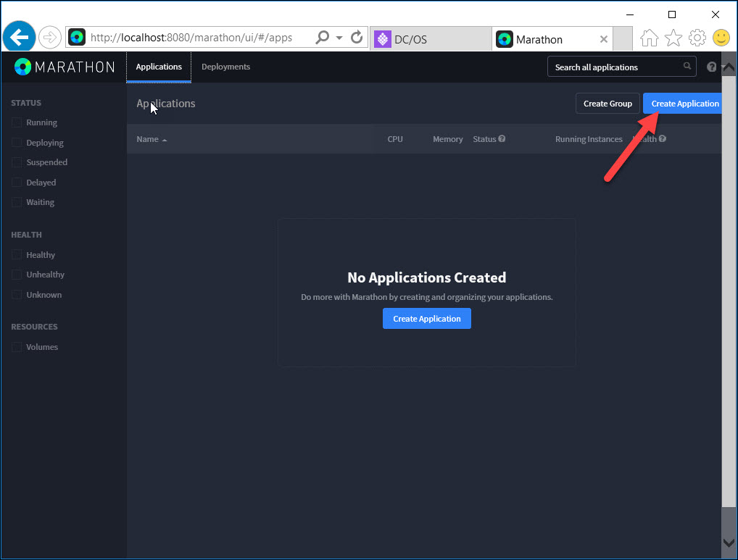This screenshot has width=738, height=560.
Task: Enable the Waiting status filter
Action: point(17,202)
